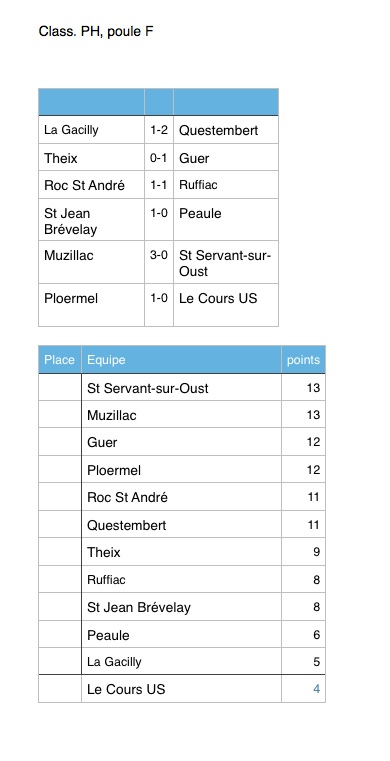Select the points column header
Image resolution: width=390 pixels, height=761 pixels.
pyautogui.click(x=303, y=360)
